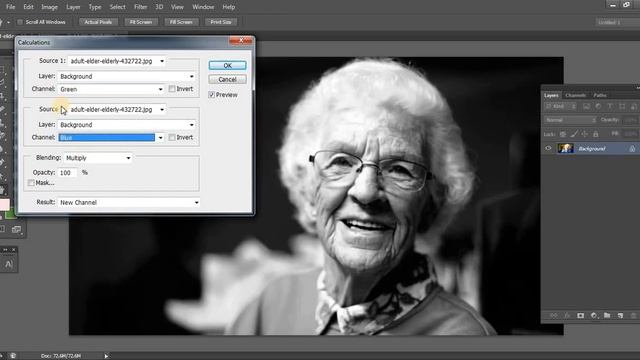The height and width of the screenshot is (360, 640).
Task: Click the Fill Screen button
Action: (x=181, y=22)
